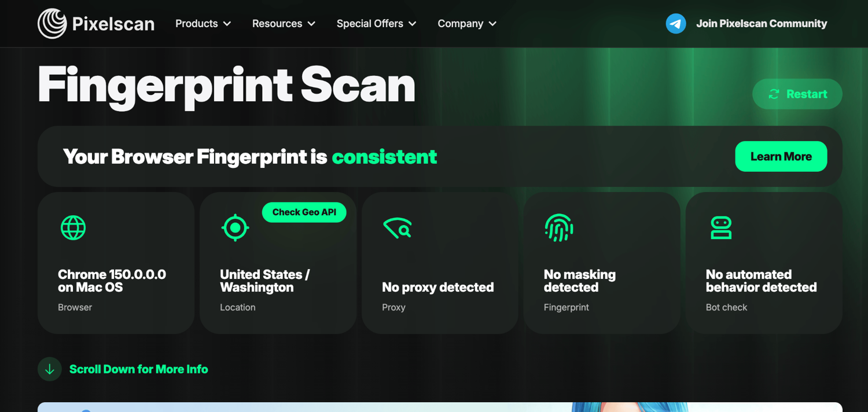Click the robot Bot check icon

pos(721,227)
